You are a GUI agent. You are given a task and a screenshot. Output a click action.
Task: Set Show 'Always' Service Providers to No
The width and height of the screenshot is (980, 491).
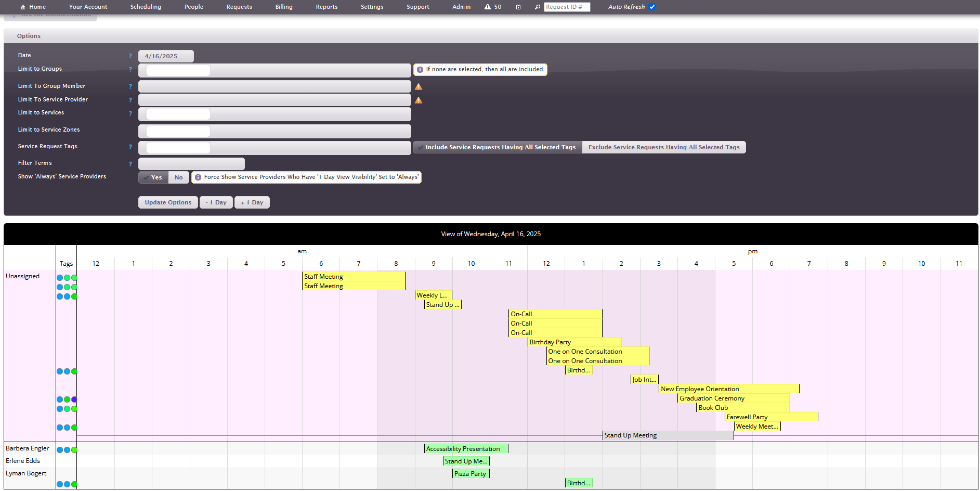point(178,177)
